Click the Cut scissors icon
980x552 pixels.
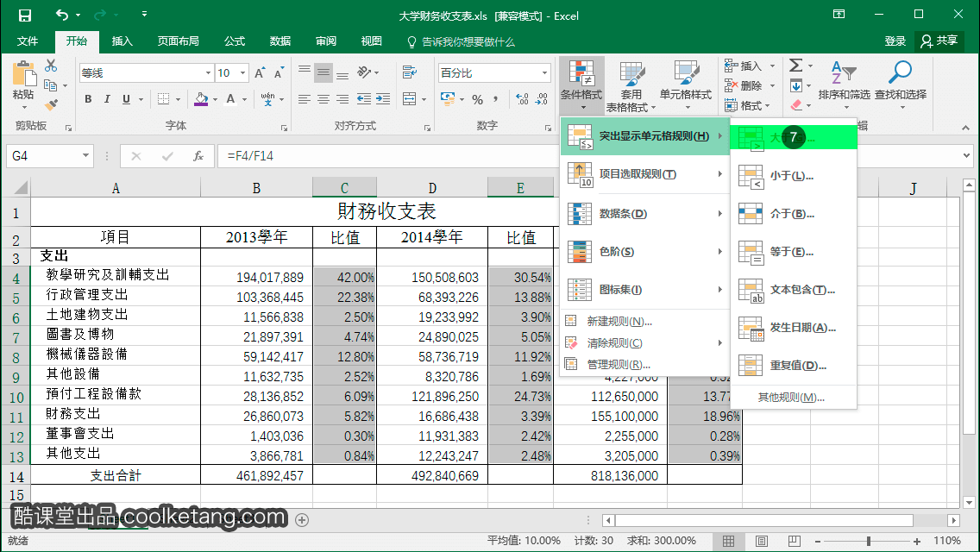pos(51,66)
